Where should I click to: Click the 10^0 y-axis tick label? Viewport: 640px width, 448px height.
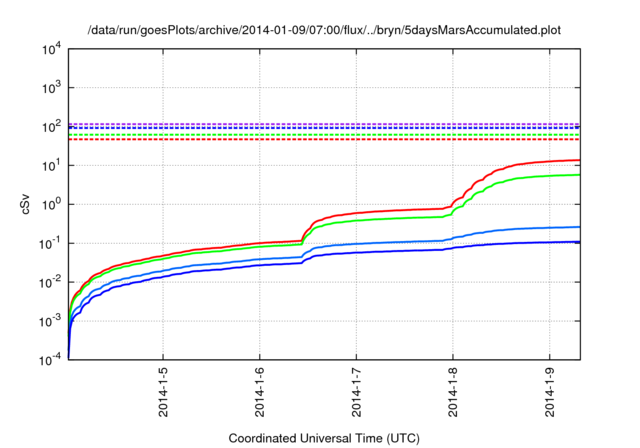click(x=51, y=204)
